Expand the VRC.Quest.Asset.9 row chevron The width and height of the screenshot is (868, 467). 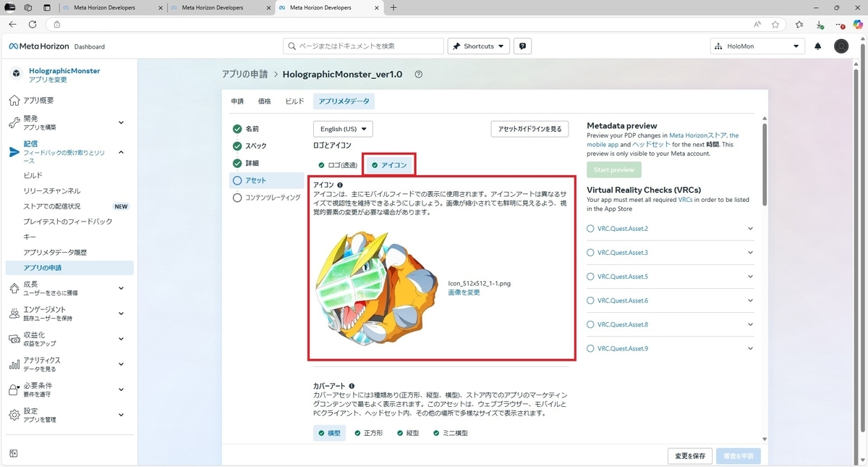[x=750, y=348]
